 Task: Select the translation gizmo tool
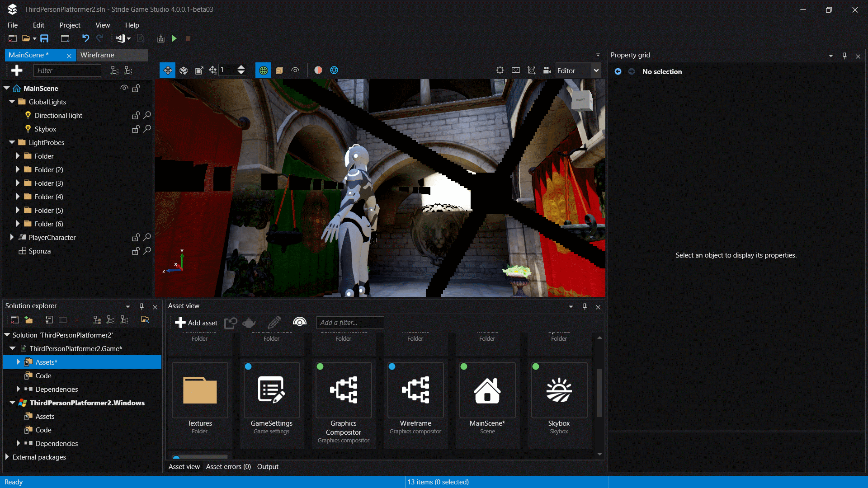(x=168, y=70)
